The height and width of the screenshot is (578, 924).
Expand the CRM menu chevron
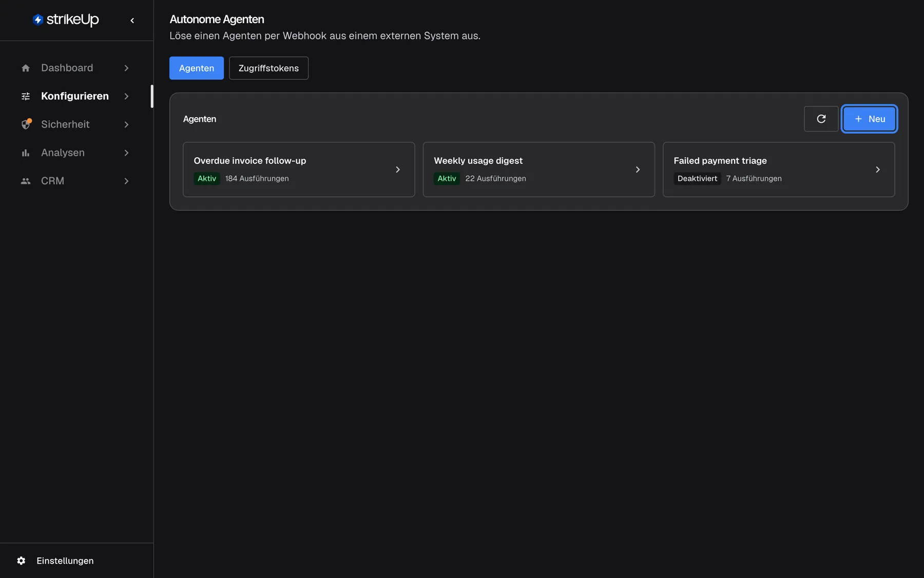(x=126, y=181)
